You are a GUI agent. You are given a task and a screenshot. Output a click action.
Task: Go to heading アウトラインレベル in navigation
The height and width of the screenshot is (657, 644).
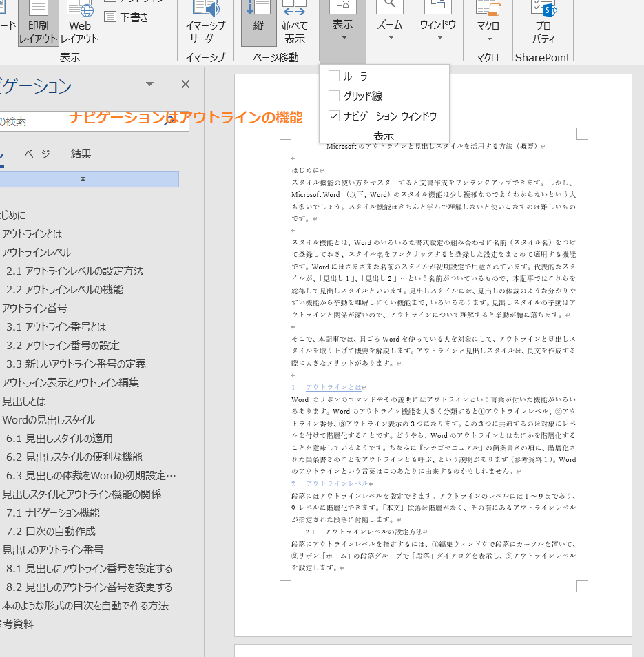click(x=37, y=253)
